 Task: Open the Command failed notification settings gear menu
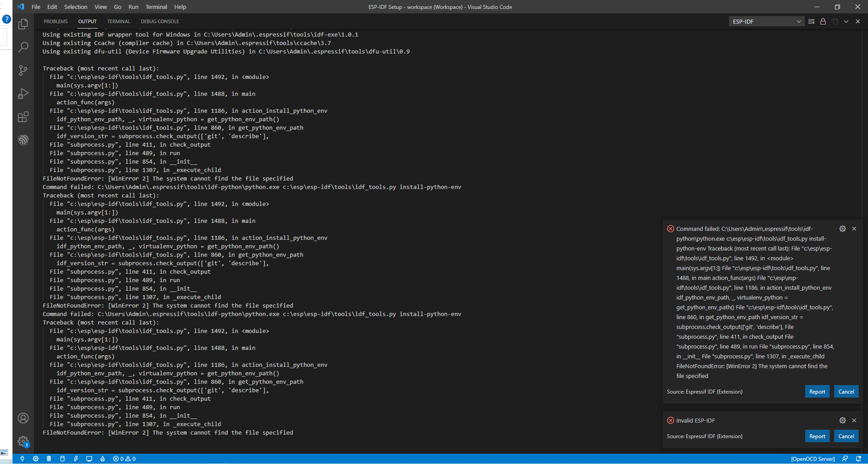tap(842, 229)
